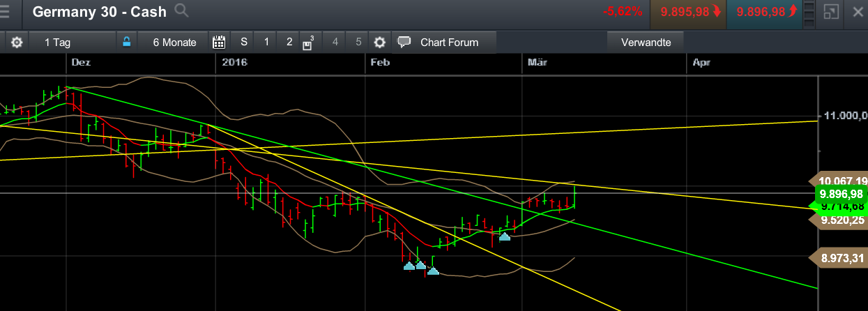The image size is (868, 311).
Task: Open the preset settings gear after 5
Action: tap(380, 42)
